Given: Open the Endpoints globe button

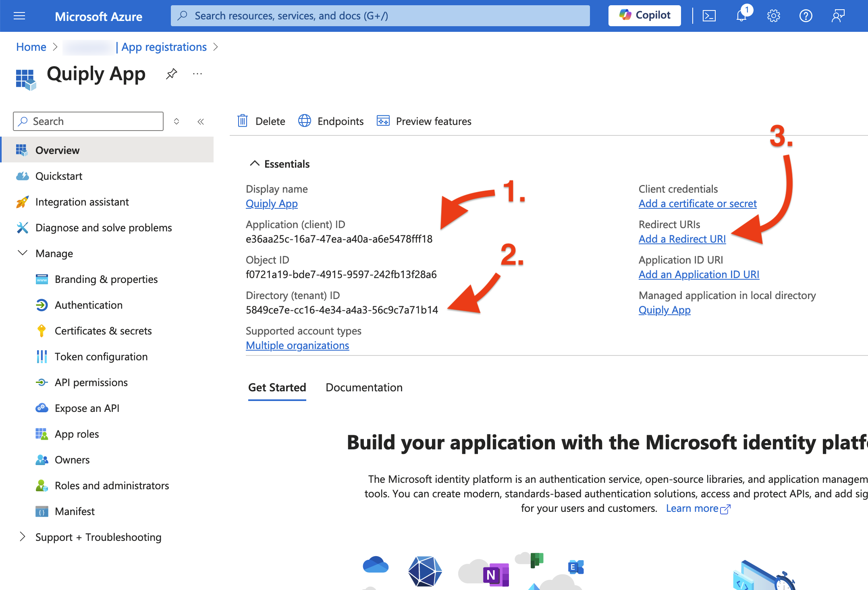Looking at the screenshot, I should pos(330,121).
